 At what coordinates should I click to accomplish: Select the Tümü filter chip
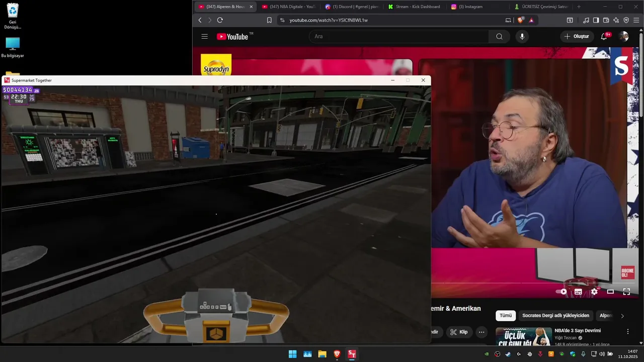click(x=506, y=316)
